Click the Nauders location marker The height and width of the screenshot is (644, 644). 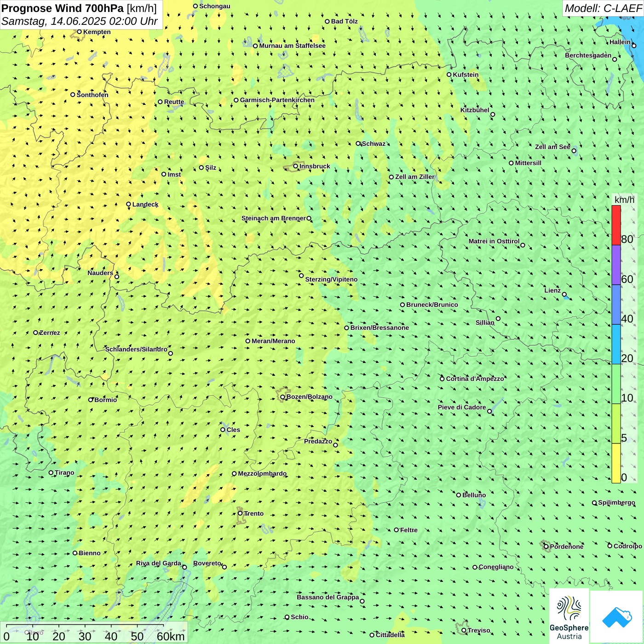point(117,276)
